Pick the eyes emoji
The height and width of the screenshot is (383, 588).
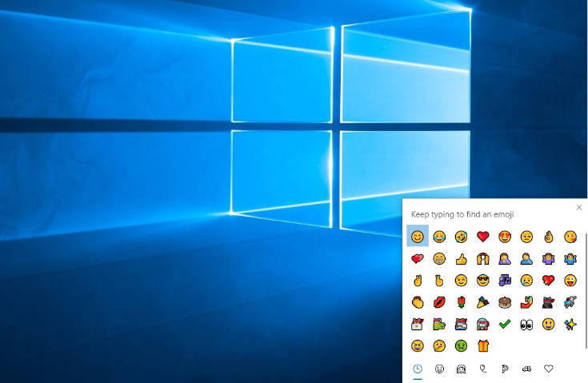[x=526, y=324]
